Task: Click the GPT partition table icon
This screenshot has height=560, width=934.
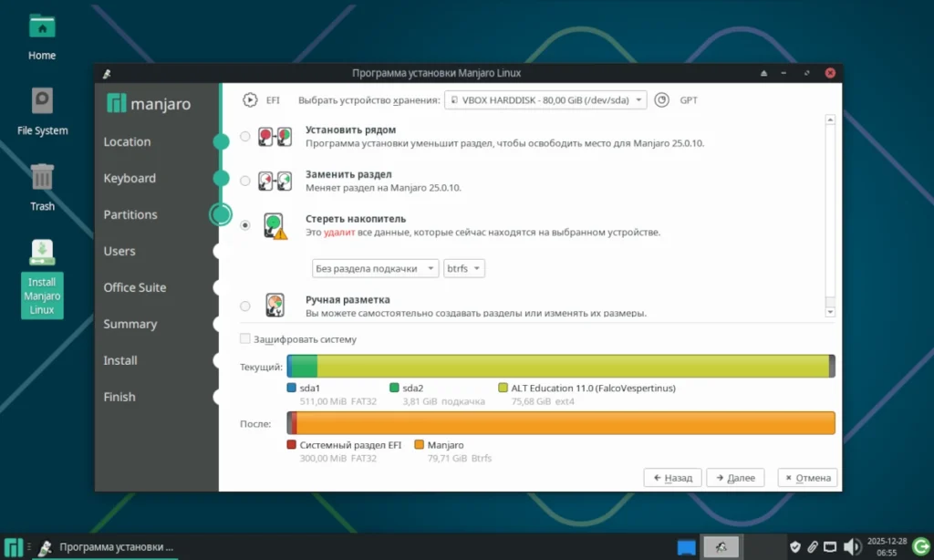Action: coord(662,100)
